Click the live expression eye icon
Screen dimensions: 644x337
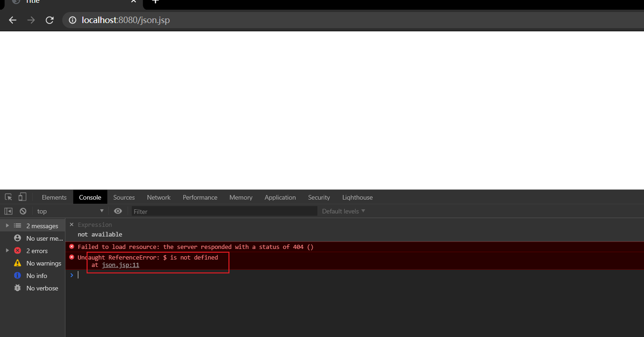click(118, 211)
